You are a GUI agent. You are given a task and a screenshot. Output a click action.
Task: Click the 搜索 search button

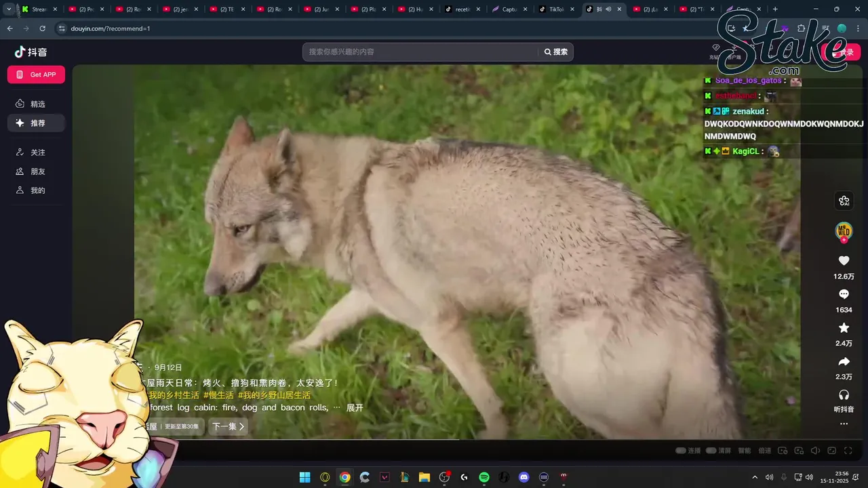556,52
